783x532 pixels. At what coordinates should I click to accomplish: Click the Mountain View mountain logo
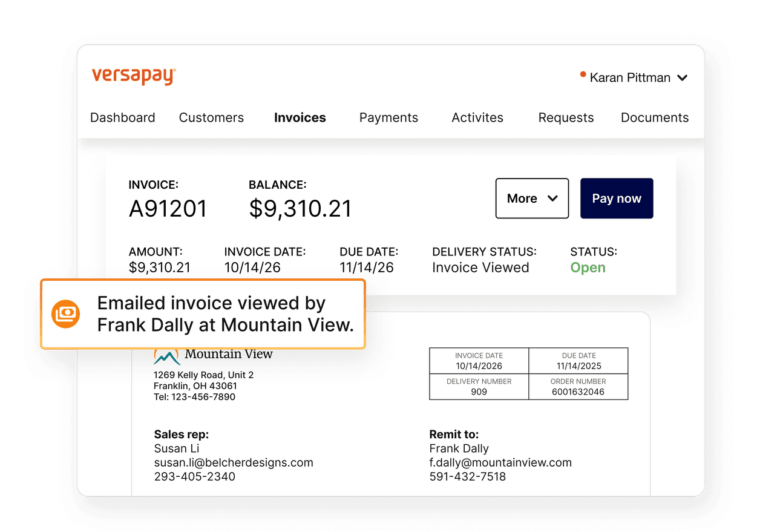click(x=166, y=356)
